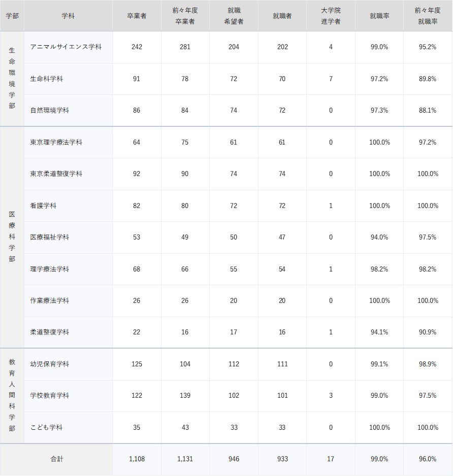The height and width of the screenshot is (476, 453).
Task: Click the 東京理学療法学科 cell
Action: coord(56,142)
